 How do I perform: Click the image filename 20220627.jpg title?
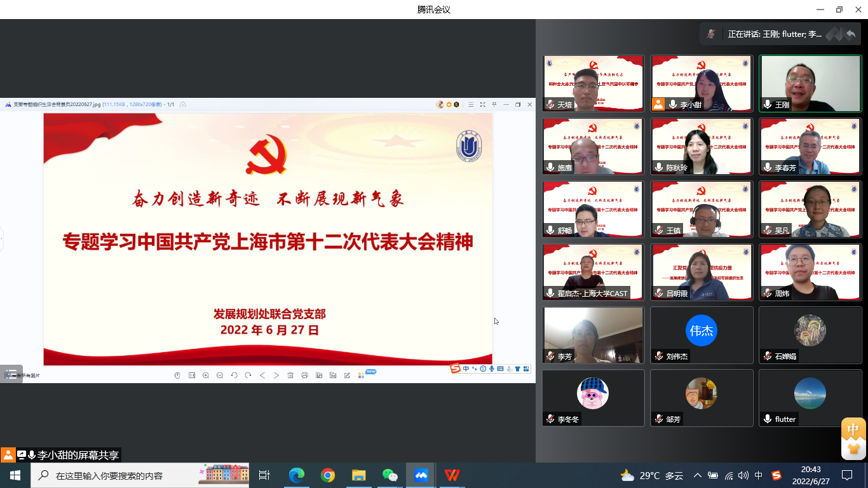click(x=57, y=104)
